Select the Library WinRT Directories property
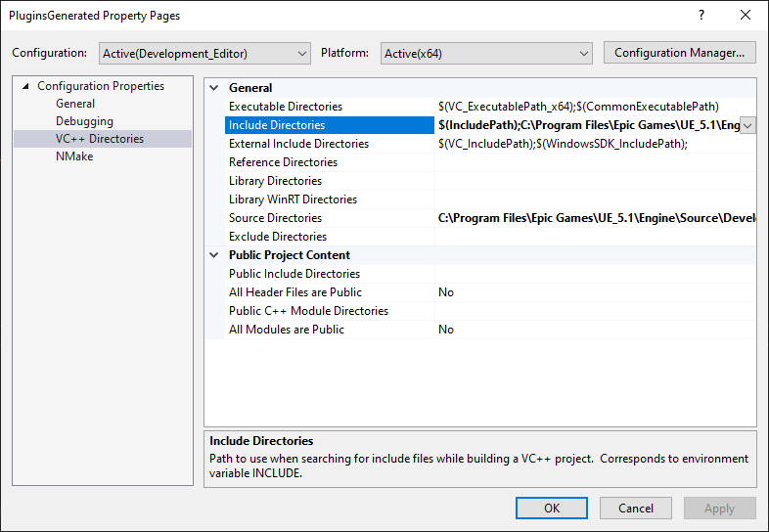The image size is (769, 532). (293, 199)
